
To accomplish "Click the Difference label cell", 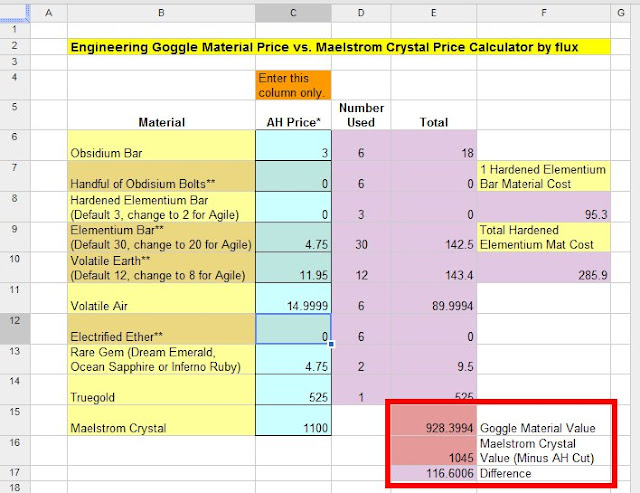I will coord(543,473).
